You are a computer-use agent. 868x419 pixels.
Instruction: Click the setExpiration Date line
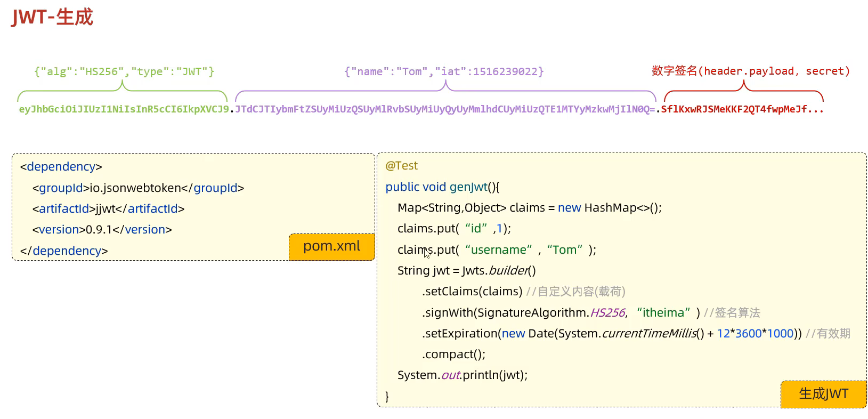(612, 333)
